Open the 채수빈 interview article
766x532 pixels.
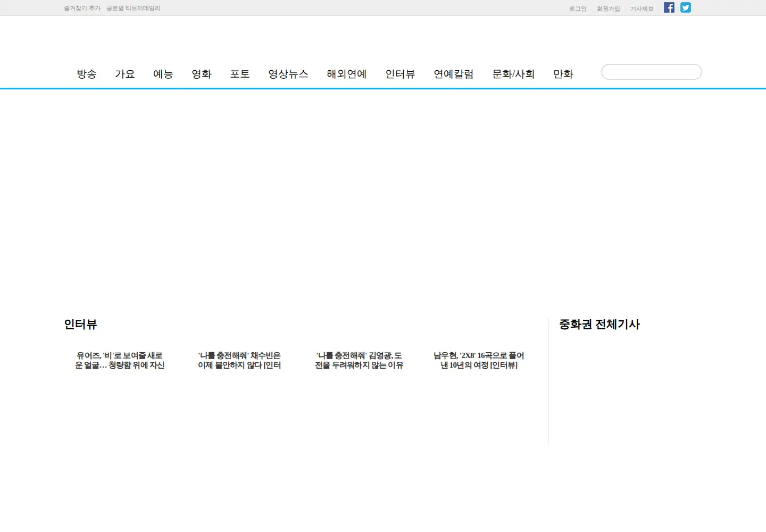click(x=239, y=360)
